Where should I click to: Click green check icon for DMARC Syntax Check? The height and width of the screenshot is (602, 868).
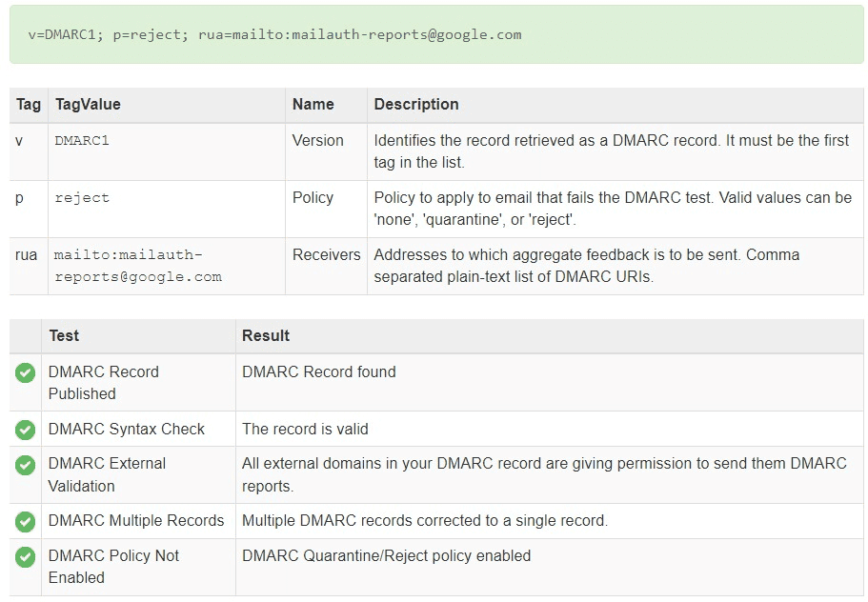(25, 430)
